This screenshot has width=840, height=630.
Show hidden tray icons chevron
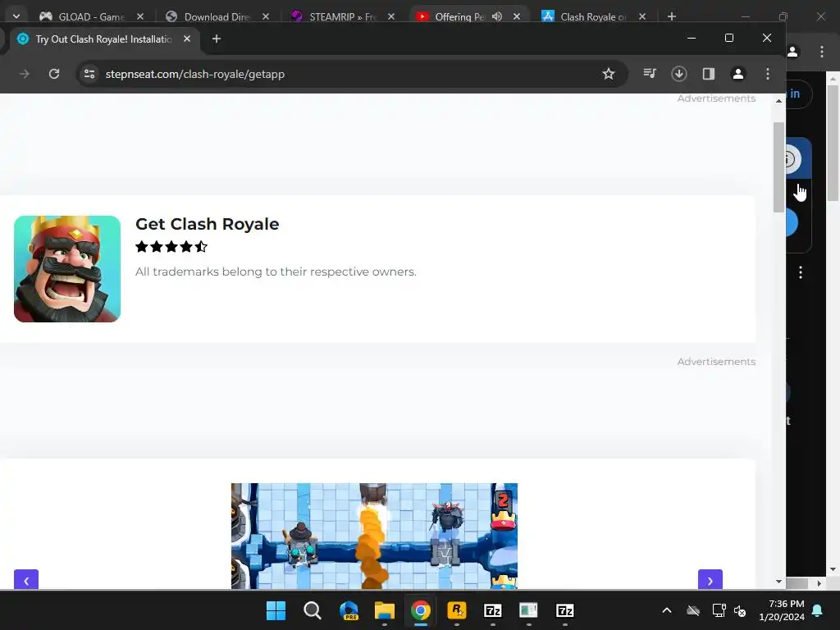666,610
